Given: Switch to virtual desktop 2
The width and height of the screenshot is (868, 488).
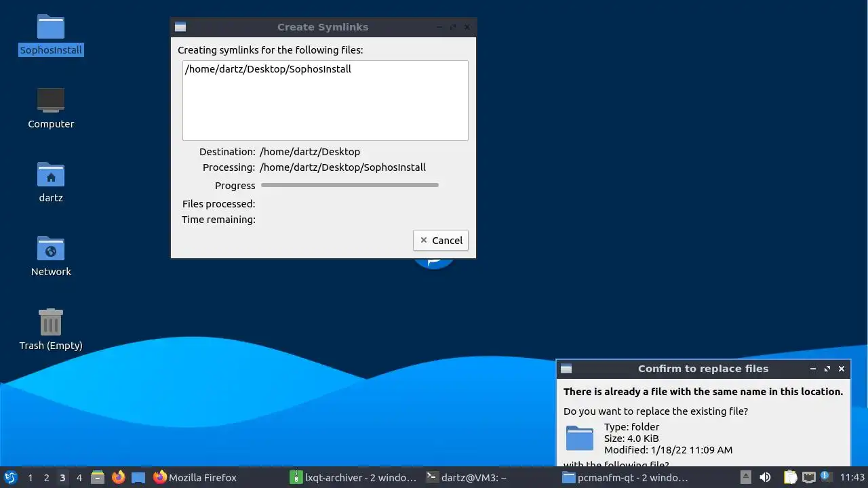Looking at the screenshot, I should tap(46, 477).
